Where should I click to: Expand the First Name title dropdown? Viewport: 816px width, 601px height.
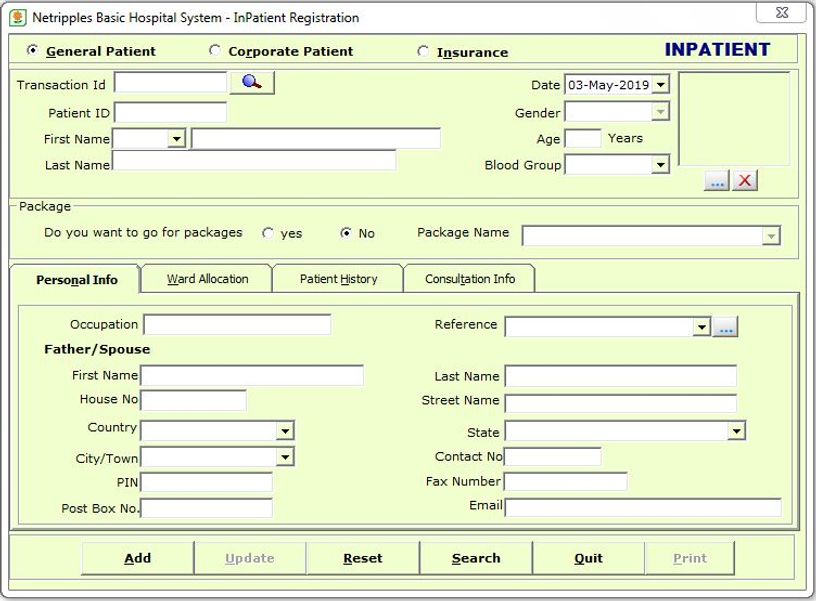click(x=177, y=139)
